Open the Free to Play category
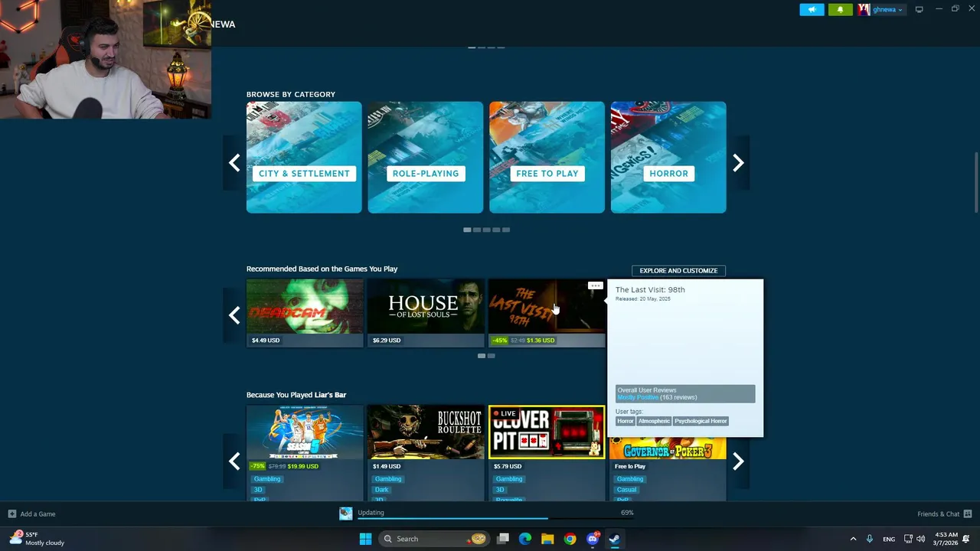The width and height of the screenshot is (980, 551). (547, 157)
